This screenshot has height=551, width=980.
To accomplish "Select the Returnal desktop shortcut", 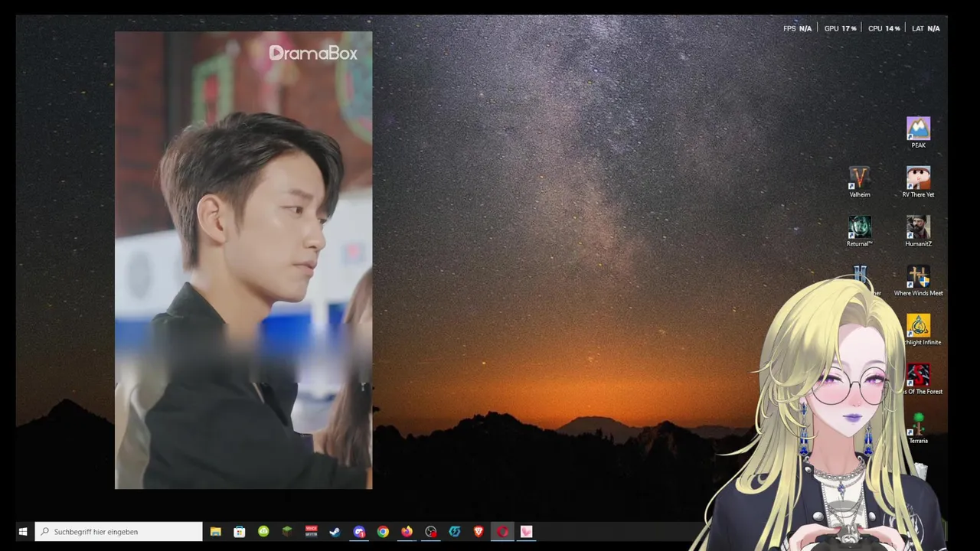I will (x=860, y=231).
